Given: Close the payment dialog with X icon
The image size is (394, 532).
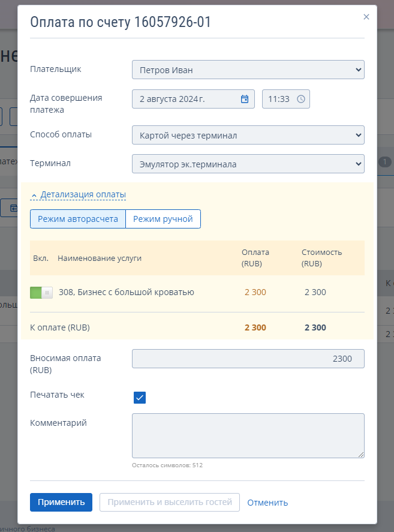Looking at the screenshot, I should tap(366, 17).
